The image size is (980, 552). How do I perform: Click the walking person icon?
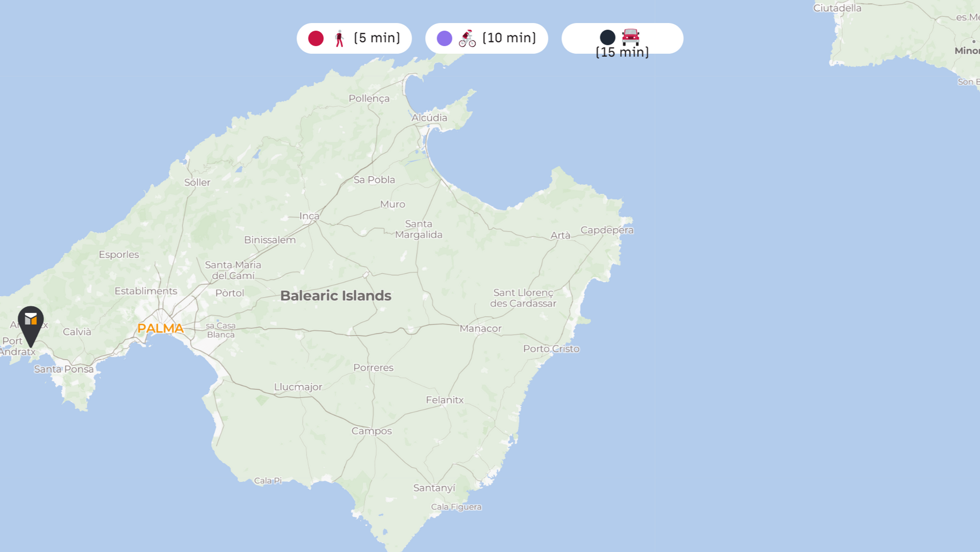click(339, 38)
